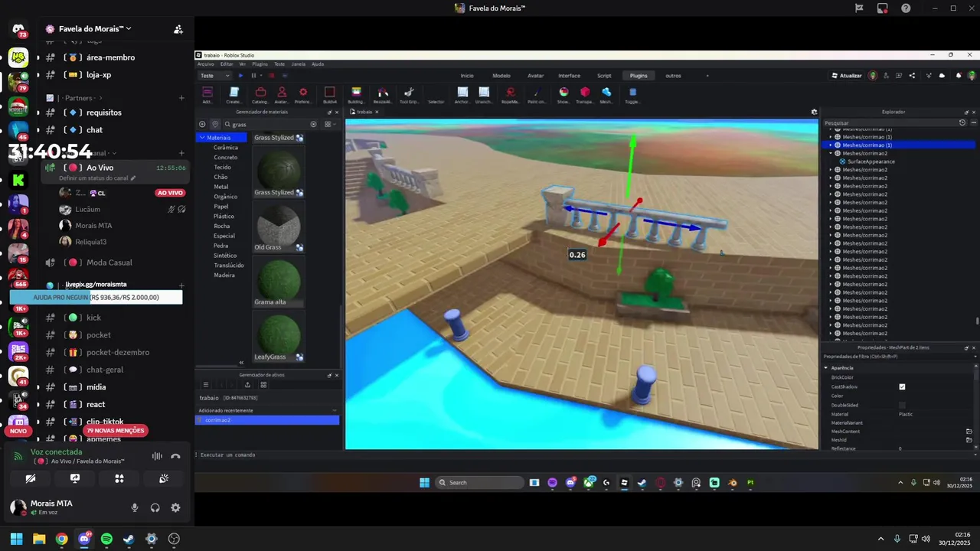
Task: Open the Catalog plugin toolbox icon
Action: click(260, 93)
